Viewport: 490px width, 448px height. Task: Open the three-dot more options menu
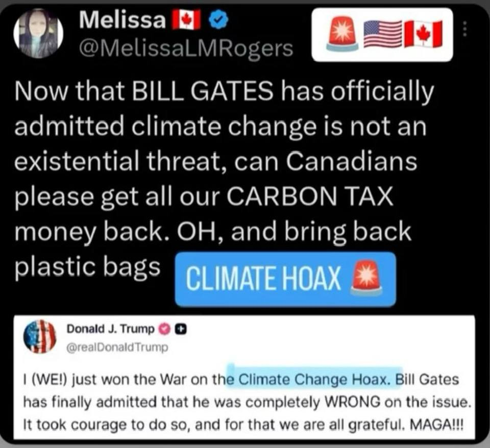pos(465,29)
